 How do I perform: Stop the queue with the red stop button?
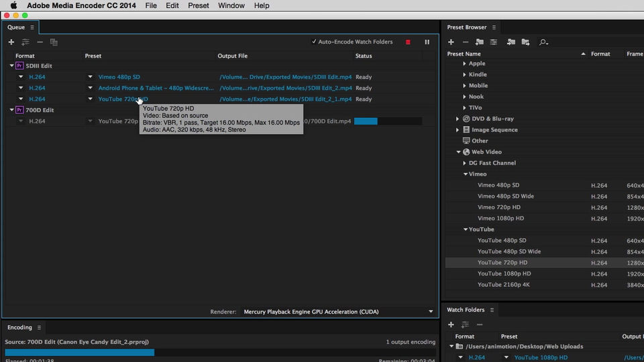(408, 42)
